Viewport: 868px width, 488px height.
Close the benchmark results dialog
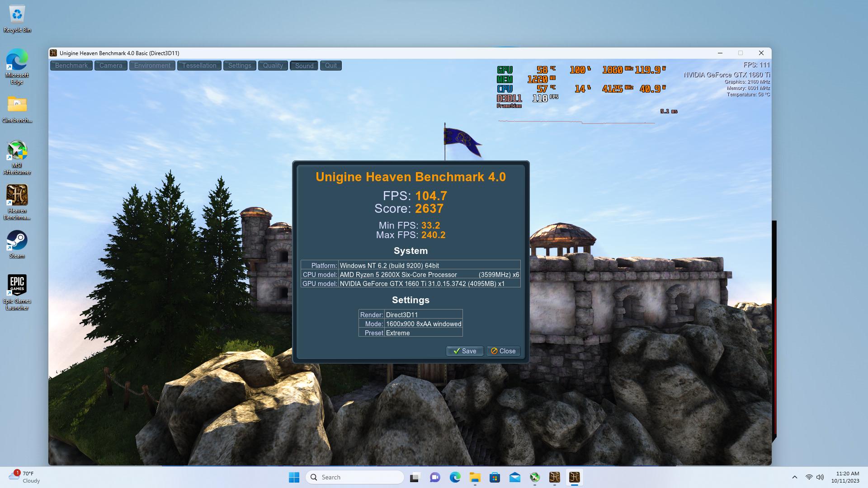[503, 351]
